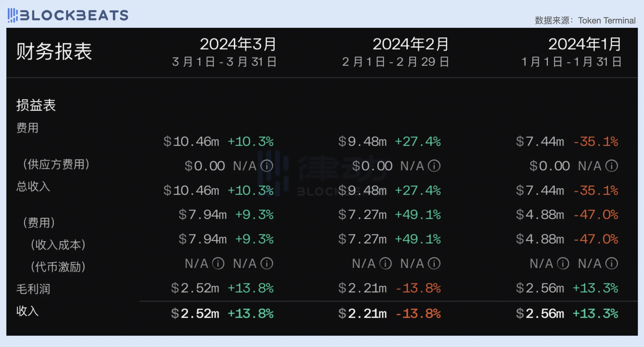Click the BlockBeats logo

point(68,15)
